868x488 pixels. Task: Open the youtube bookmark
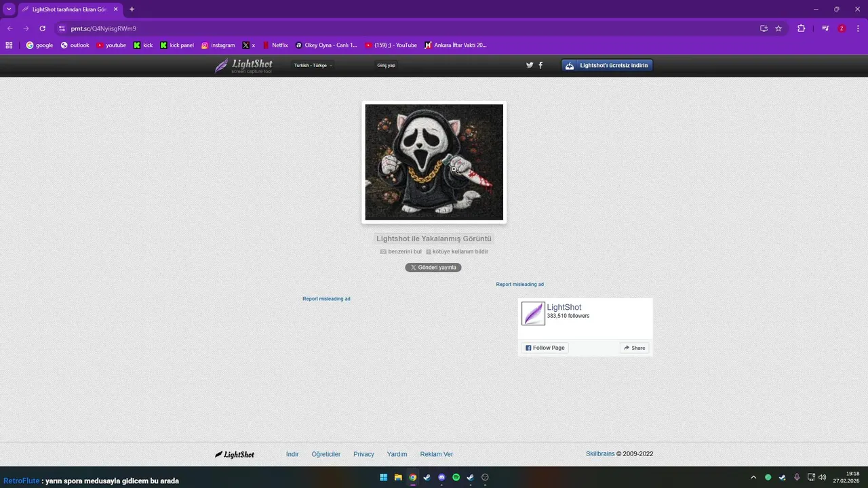111,45
